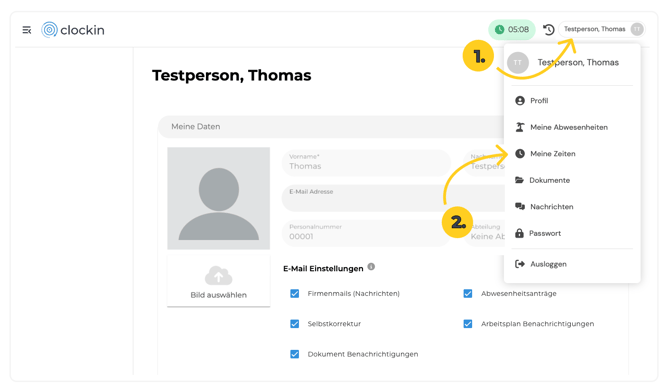Click the TT avatar in the dropdown panel
The height and width of the screenshot is (392, 670).
(x=518, y=63)
